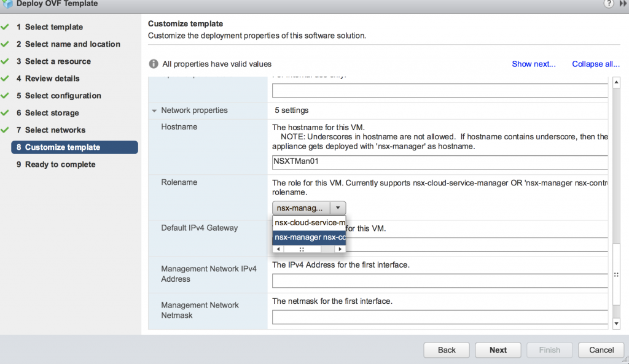The image size is (629, 364).
Task: Collapse the Network properties section
Action: point(154,110)
